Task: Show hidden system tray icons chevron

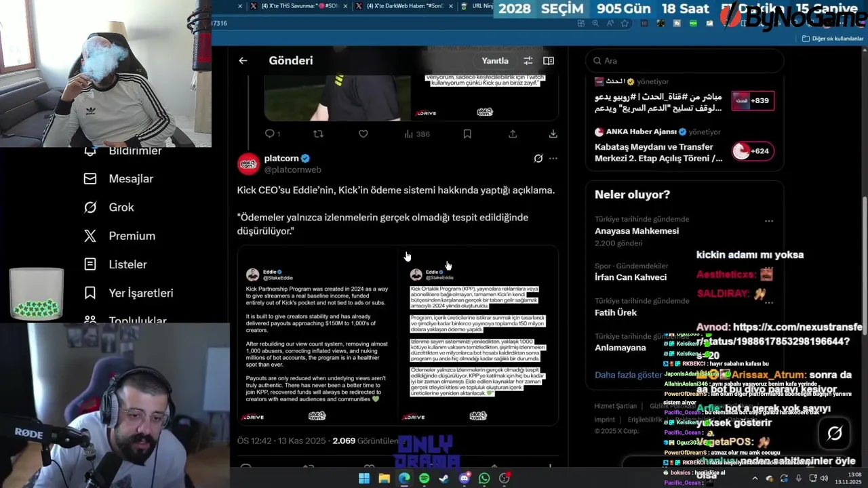Action: pyautogui.click(x=755, y=479)
